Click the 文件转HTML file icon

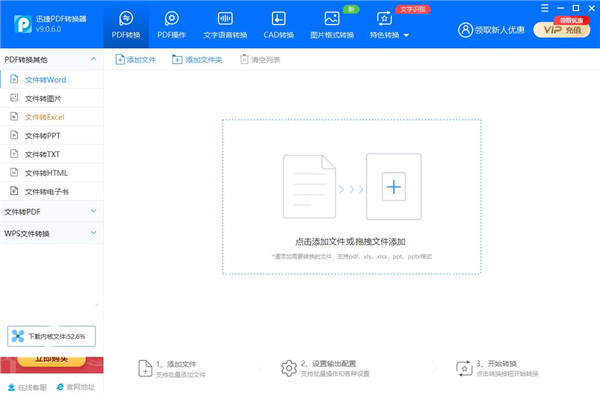point(14,172)
